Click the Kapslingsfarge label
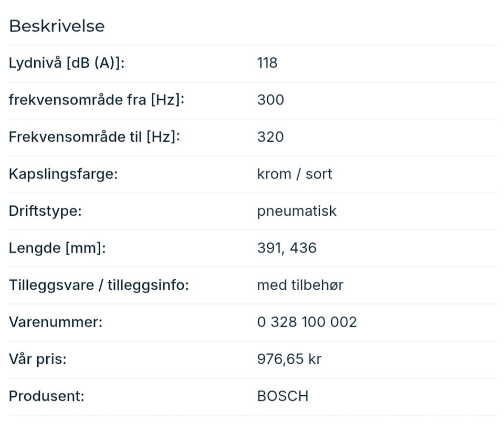The height and width of the screenshot is (433, 504). click(x=63, y=174)
